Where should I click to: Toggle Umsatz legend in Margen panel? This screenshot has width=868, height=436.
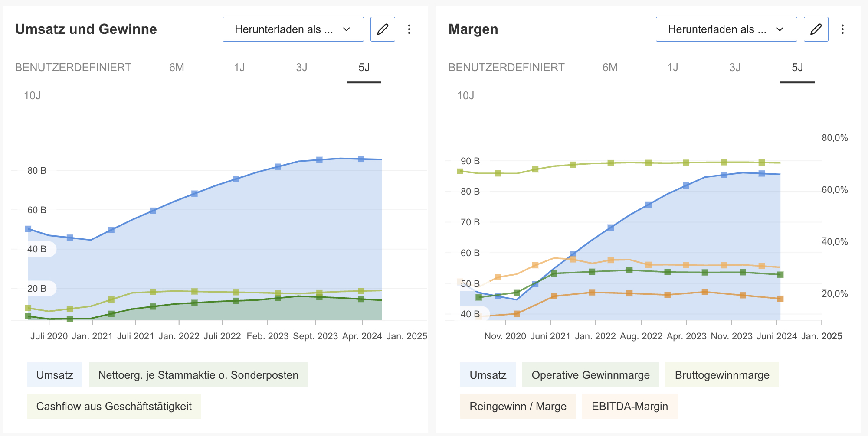pos(488,375)
